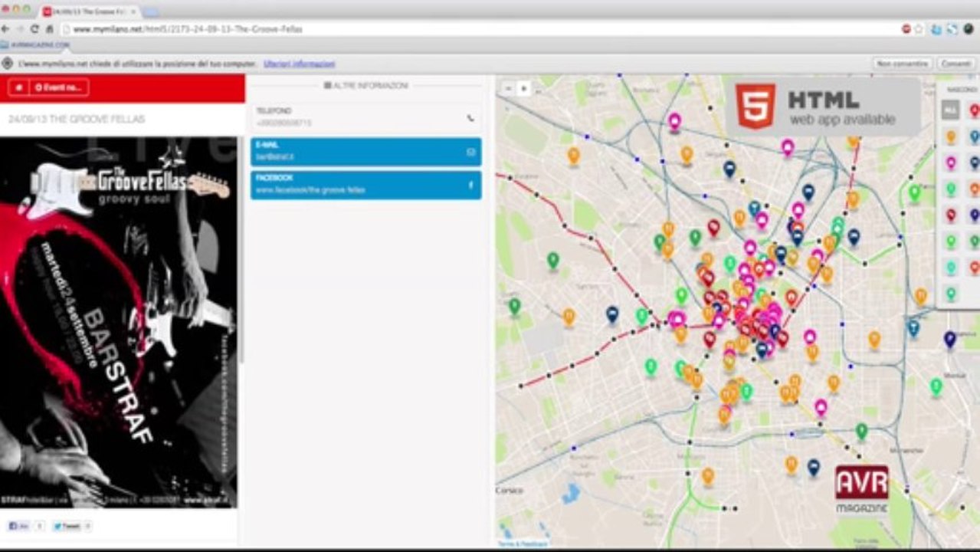Click green pin at map's far left edge
The width and height of the screenshot is (980, 552).
pos(514,306)
